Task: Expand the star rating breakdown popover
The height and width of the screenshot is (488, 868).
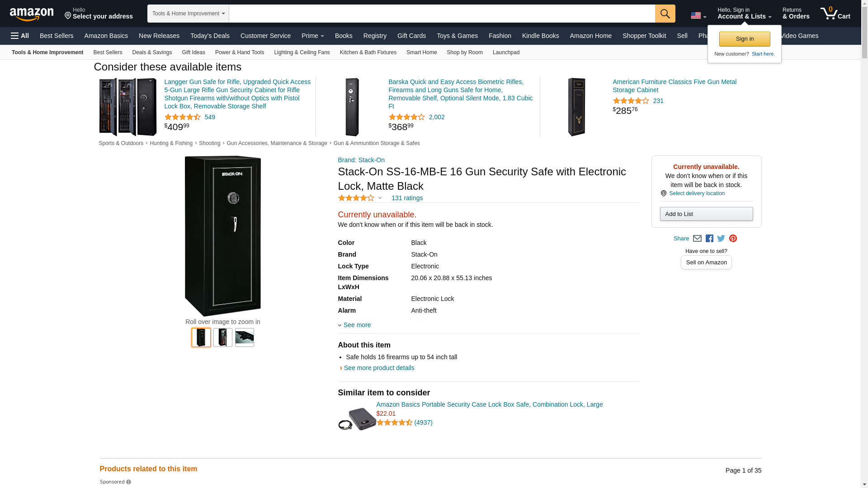Action: (x=380, y=198)
